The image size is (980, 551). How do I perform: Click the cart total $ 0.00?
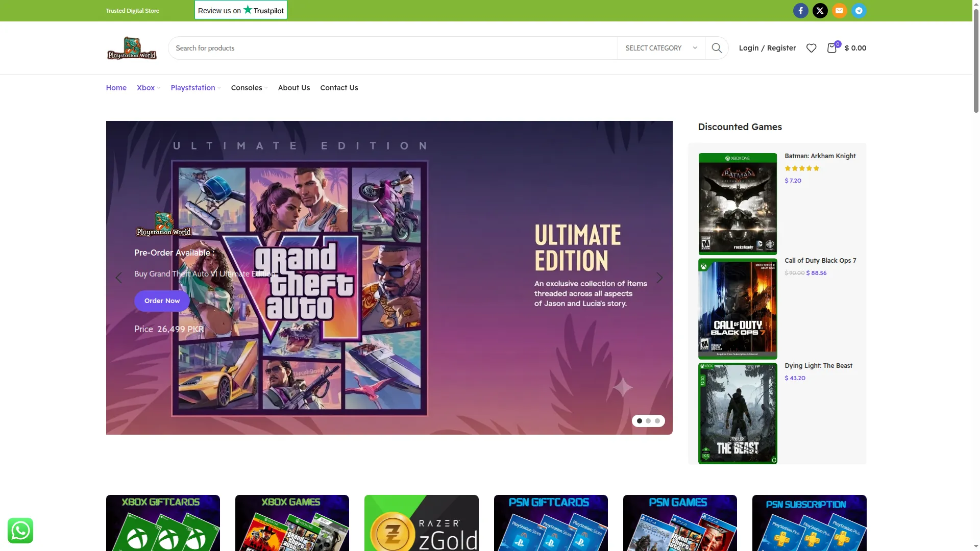[855, 48]
